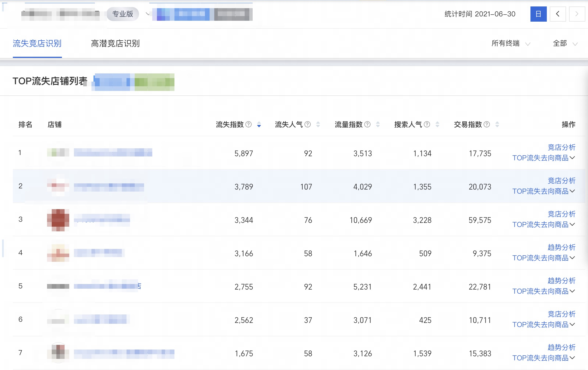Toggle sort order on 流量指数 column
This screenshot has width=588, height=370.
378,124
